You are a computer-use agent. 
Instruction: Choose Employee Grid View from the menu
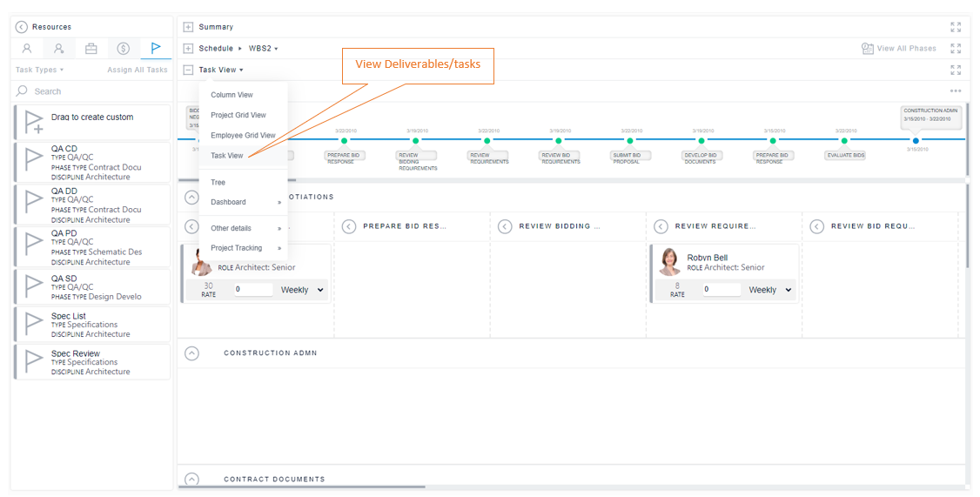[x=243, y=135]
